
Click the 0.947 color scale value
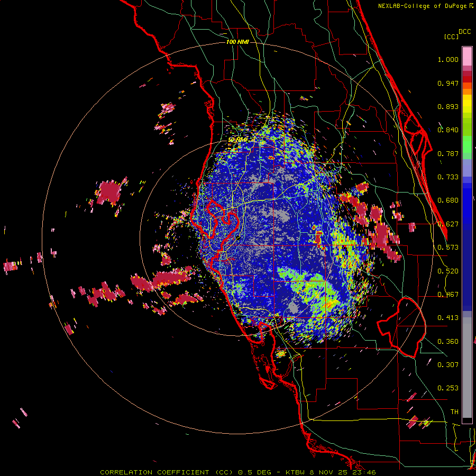(x=448, y=83)
